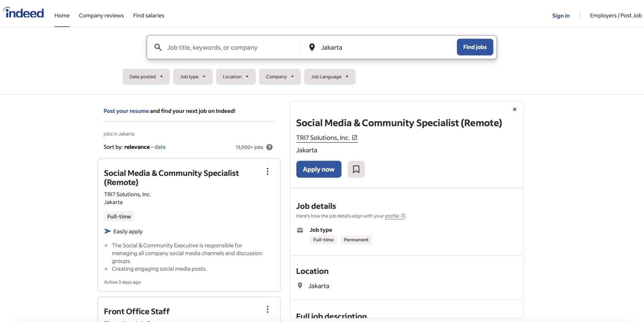This screenshot has height=322, width=644.
Task: Click the help icon beside 13,000+ jobs
Action: [269, 147]
